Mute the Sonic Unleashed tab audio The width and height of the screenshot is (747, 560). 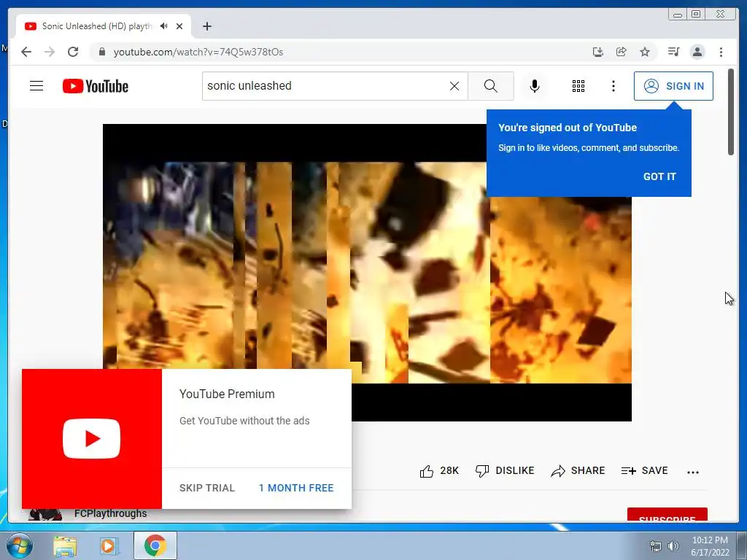164,26
